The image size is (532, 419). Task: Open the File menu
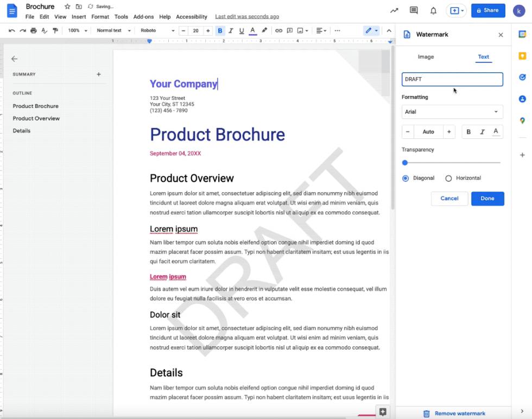(x=29, y=17)
